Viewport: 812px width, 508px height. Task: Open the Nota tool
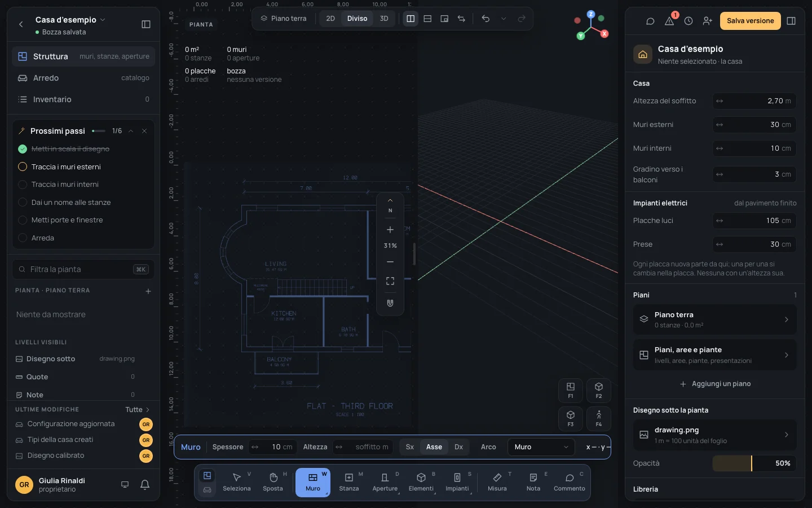click(533, 483)
